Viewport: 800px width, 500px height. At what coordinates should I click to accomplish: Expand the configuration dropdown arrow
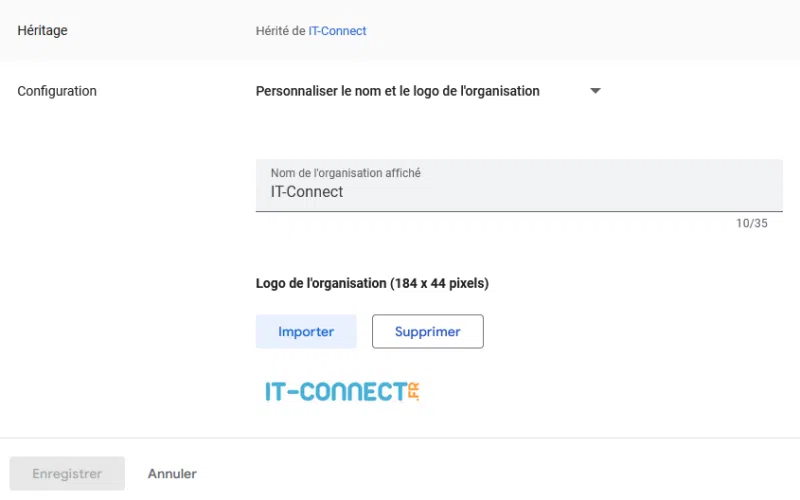pos(595,91)
